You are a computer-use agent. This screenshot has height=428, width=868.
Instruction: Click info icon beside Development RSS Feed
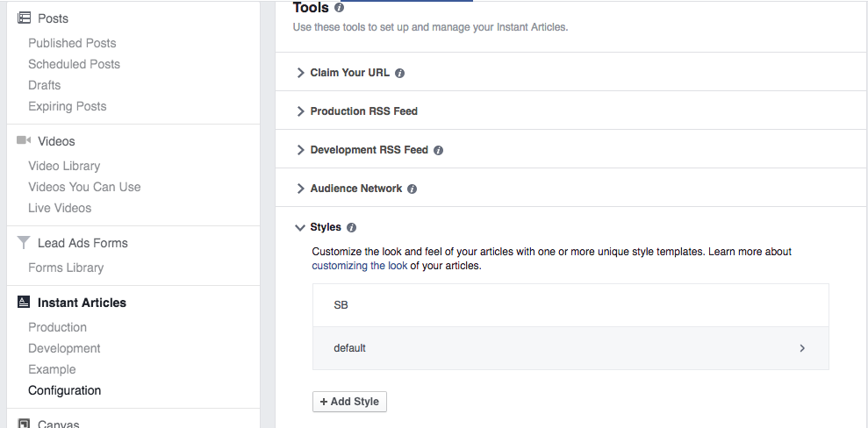pyautogui.click(x=439, y=150)
